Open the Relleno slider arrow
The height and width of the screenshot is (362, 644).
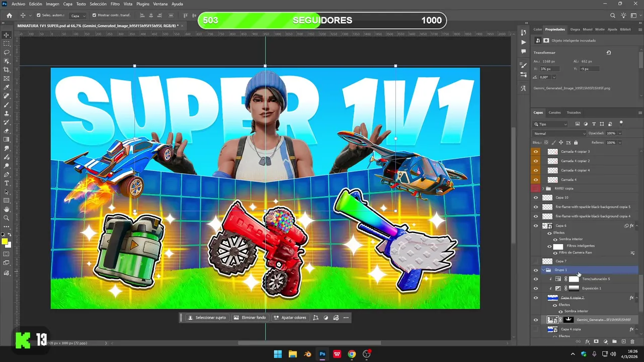pyautogui.click(x=620, y=143)
